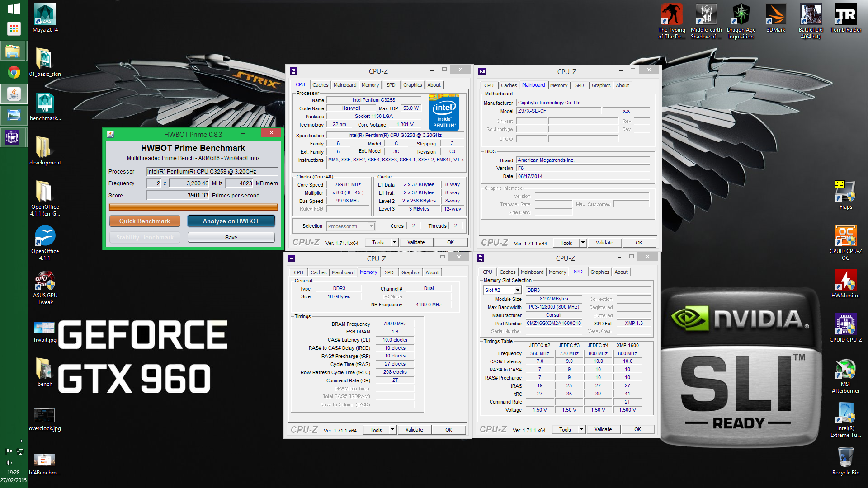Launch Dragon Age Inquisition shortcut
This screenshot has height=488, width=868.
pos(741,21)
